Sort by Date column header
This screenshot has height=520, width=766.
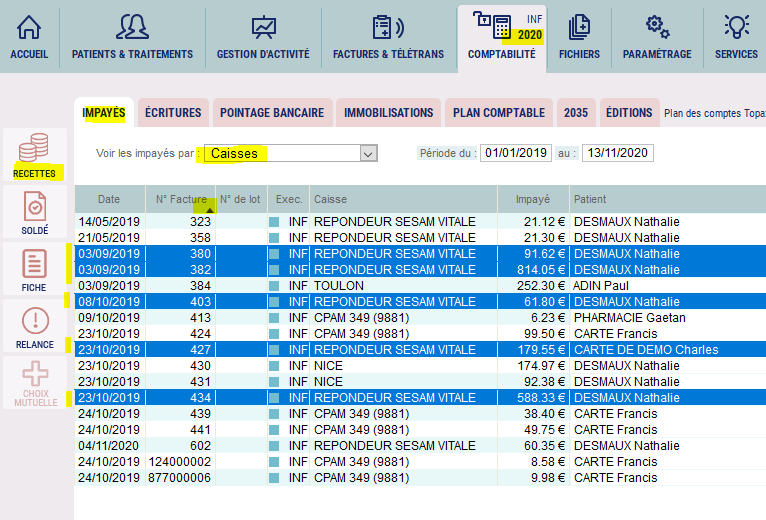tap(109, 199)
